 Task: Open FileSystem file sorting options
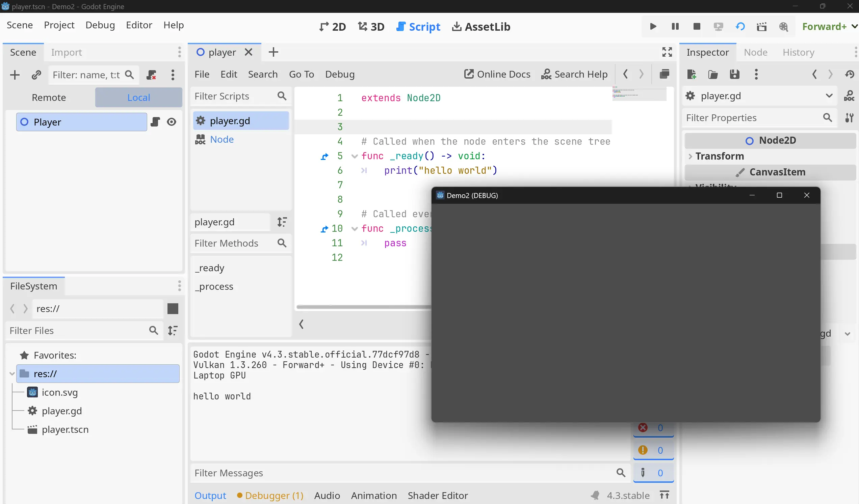[173, 330]
